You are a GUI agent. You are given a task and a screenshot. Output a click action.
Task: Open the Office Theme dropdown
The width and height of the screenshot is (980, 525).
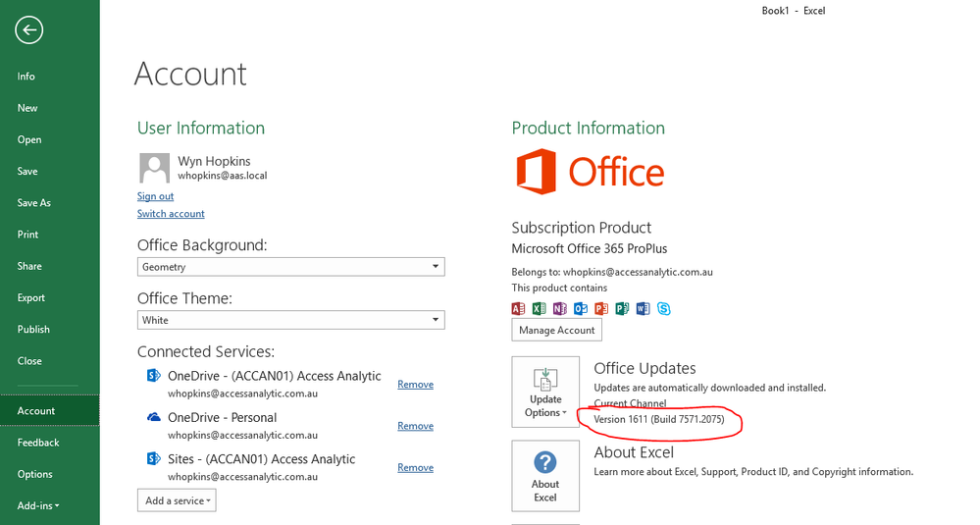(x=290, y=320)
